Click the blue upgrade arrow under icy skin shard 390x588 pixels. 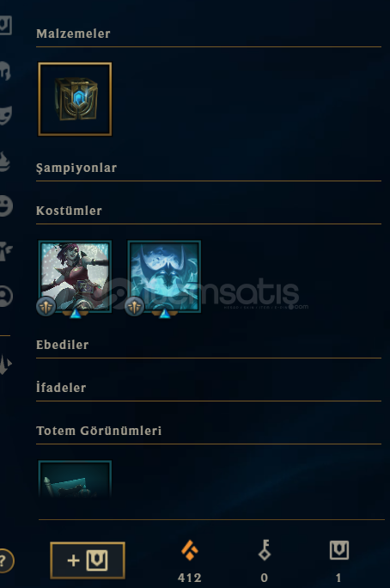164,314
